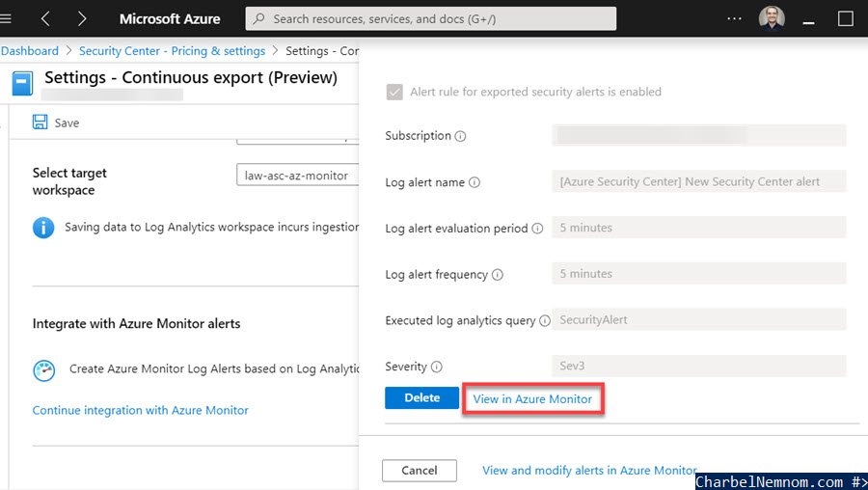868x490 pixels.
Task: Click the Subscription field
Action: [x=698, y=136]
